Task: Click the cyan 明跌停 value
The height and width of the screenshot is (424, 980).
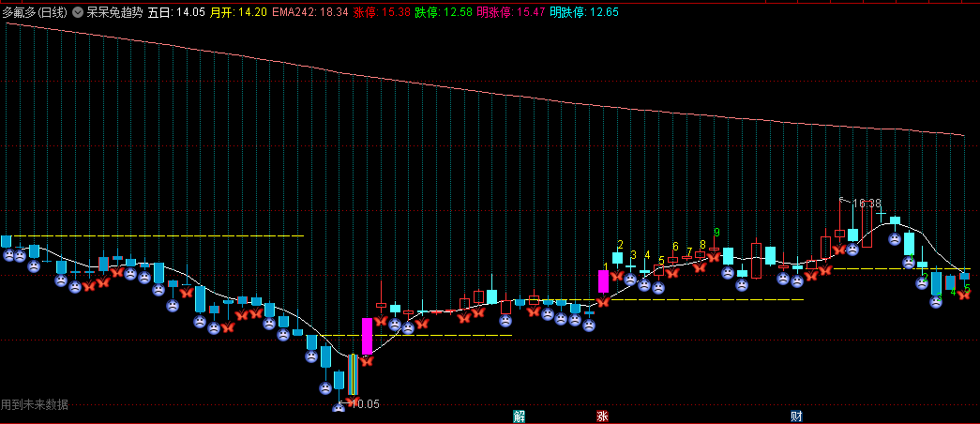Action: pos(583,12)
